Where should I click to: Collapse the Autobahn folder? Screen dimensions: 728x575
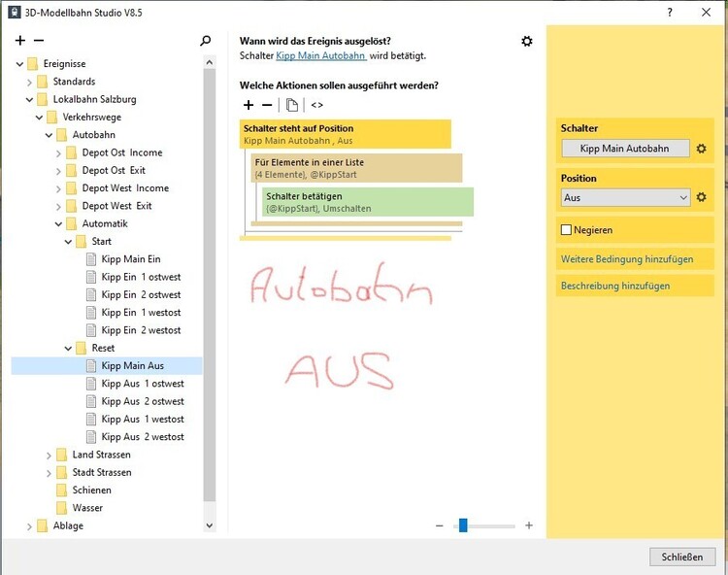tap(49, 135)
